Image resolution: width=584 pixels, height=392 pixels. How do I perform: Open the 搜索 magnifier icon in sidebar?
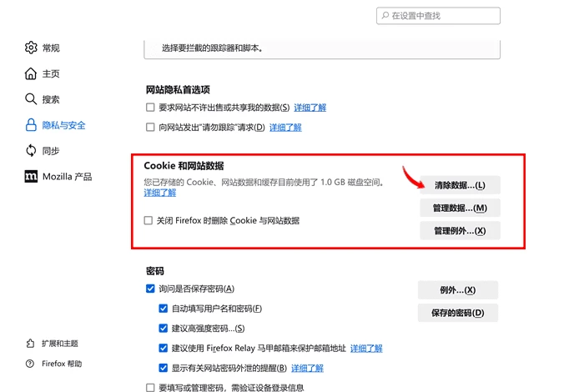click(31, 99)
